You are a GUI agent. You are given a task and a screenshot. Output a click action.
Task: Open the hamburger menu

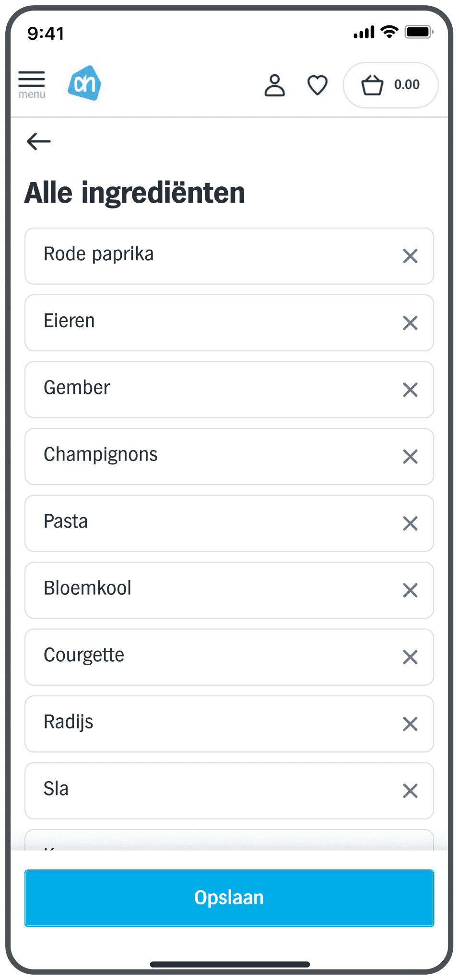32,84
